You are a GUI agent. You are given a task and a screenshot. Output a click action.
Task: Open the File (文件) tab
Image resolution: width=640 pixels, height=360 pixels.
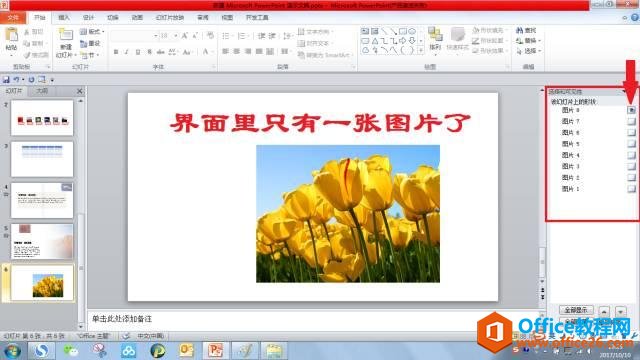click(13, 18)
